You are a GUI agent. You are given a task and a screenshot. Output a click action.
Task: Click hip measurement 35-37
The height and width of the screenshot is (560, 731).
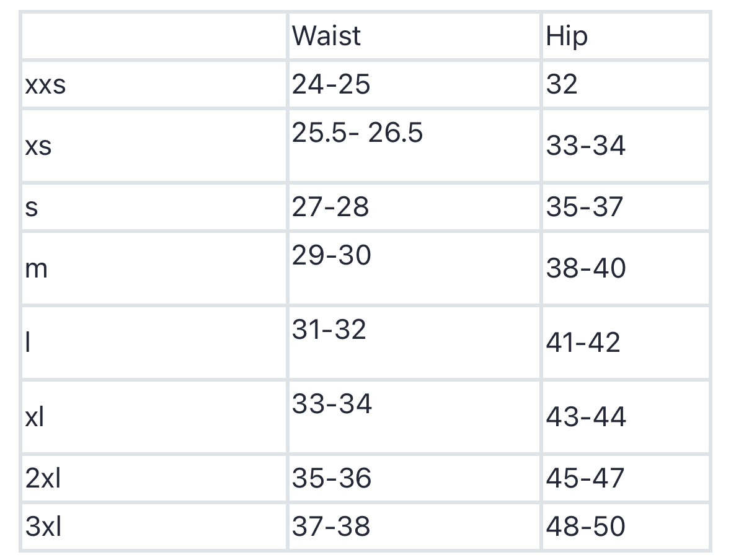pyautogui.click(x=584, y=206)
